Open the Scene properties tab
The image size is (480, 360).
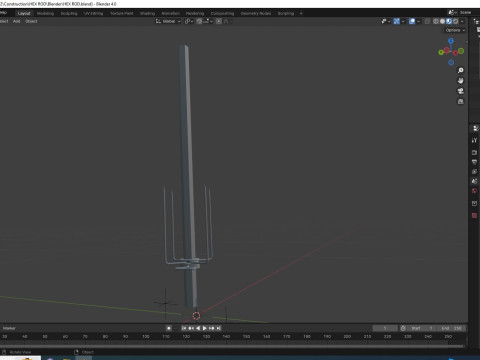474,181
